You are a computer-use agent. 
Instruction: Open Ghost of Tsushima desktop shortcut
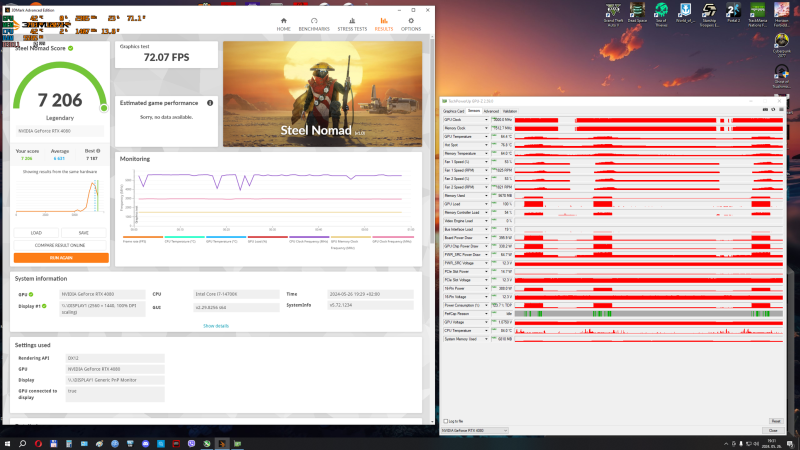tap(782, 76)
